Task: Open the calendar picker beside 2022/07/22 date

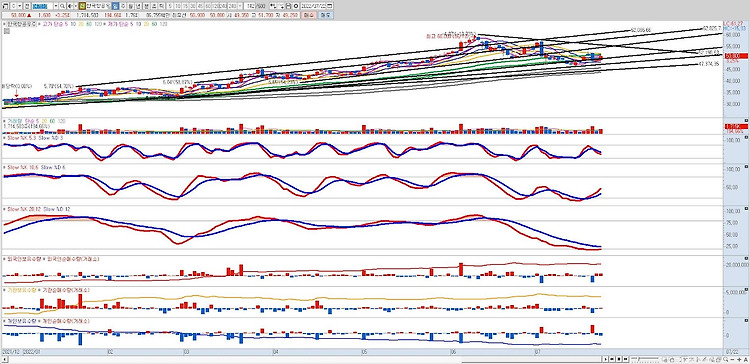Action: [329, 6]
